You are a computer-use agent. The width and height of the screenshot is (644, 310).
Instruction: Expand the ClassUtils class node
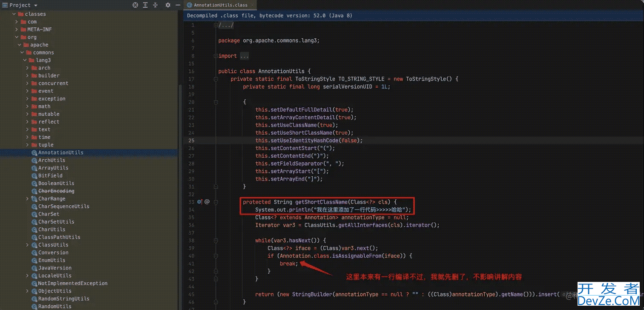27,245
